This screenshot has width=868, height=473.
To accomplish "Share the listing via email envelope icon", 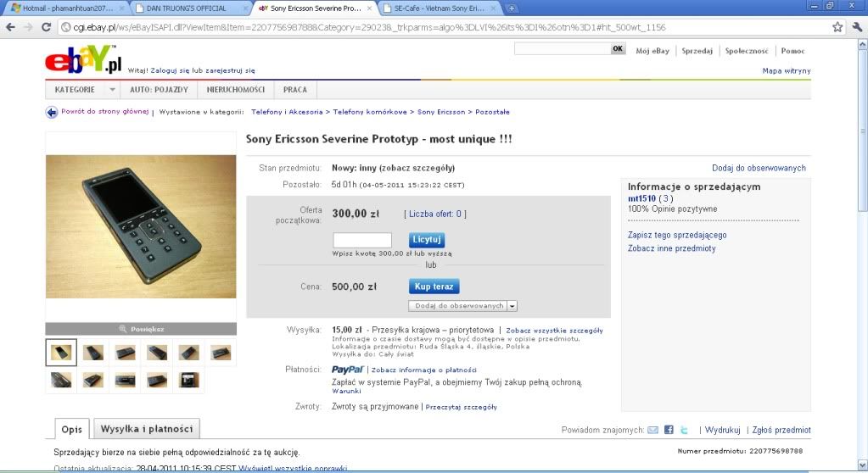I will 653,430.
